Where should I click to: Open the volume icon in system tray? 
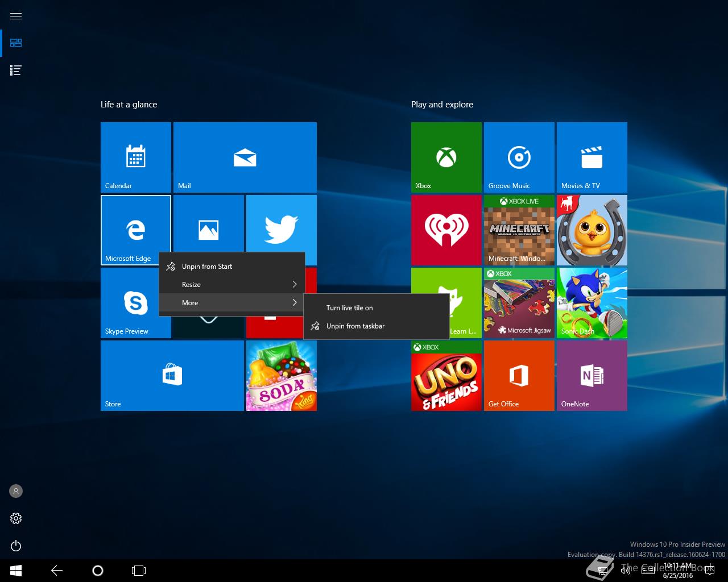tap(626, 570)
